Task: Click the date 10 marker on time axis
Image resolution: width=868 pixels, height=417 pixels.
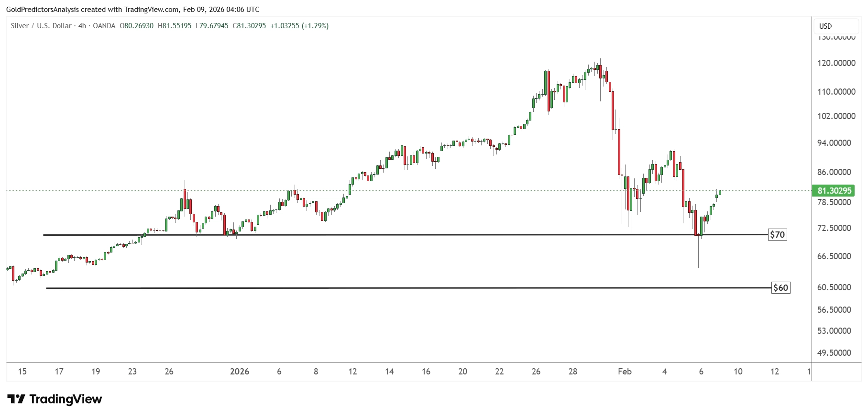Action: [x=738, y=372]
